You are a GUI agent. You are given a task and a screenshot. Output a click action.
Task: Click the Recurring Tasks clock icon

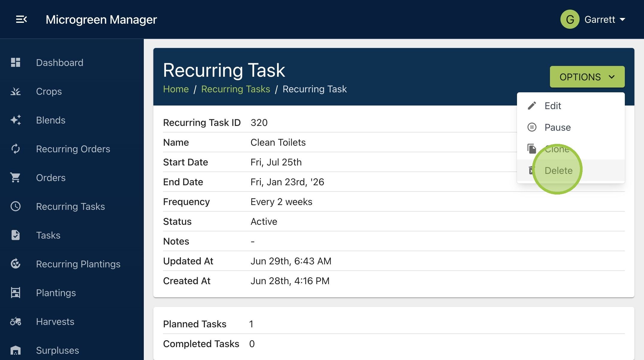16,206
